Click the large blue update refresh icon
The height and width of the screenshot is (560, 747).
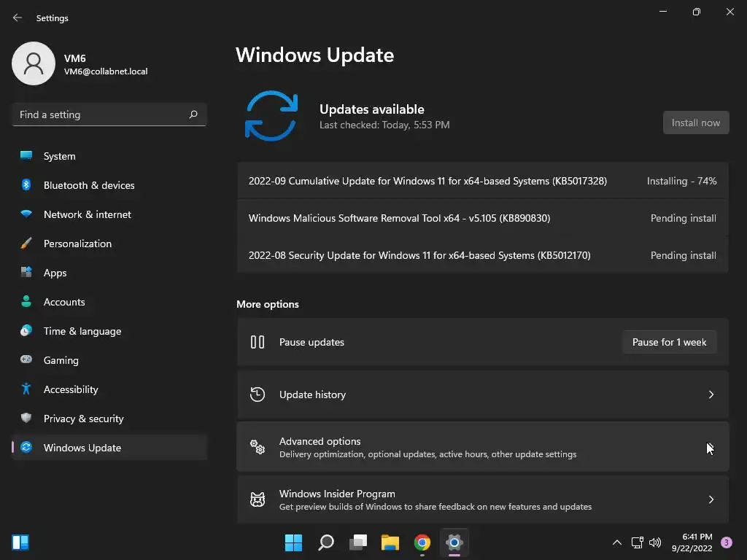tap(271, 116)
